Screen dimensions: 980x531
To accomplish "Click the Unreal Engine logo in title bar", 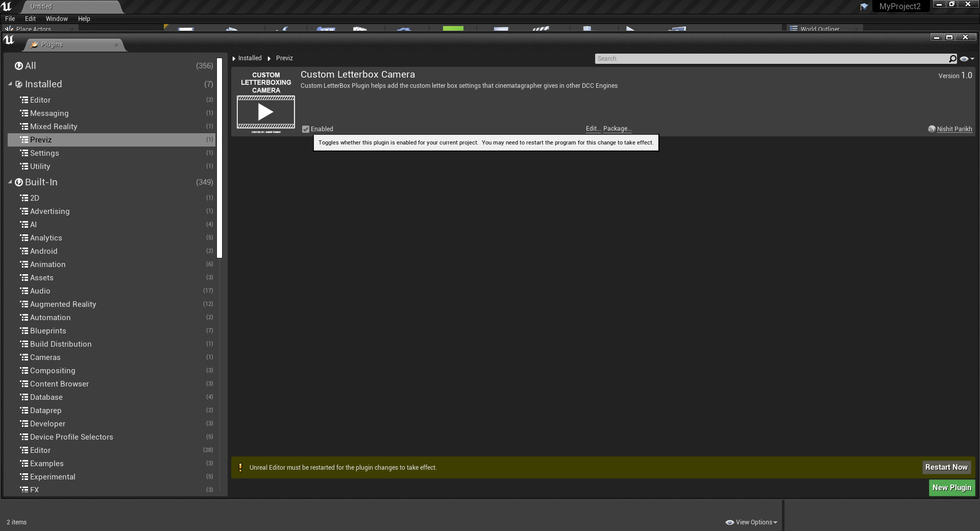I will [7, 7].
